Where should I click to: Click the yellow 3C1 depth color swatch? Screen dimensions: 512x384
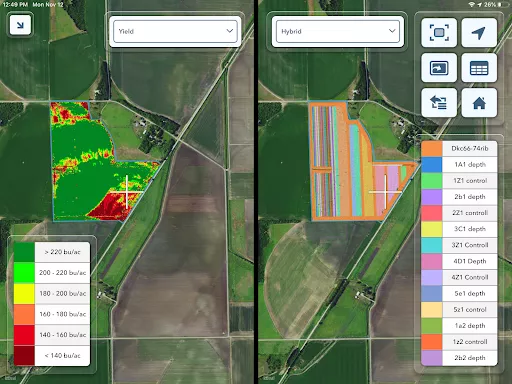point(432,229)
